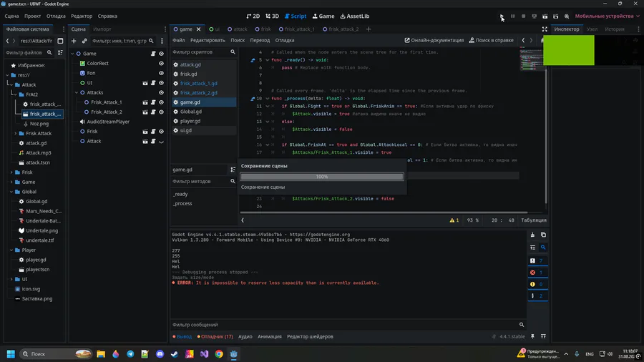The height and width of the screenshot is (362, 644).
Task: Copy output log to clipboard
Action: pos(543,235)
